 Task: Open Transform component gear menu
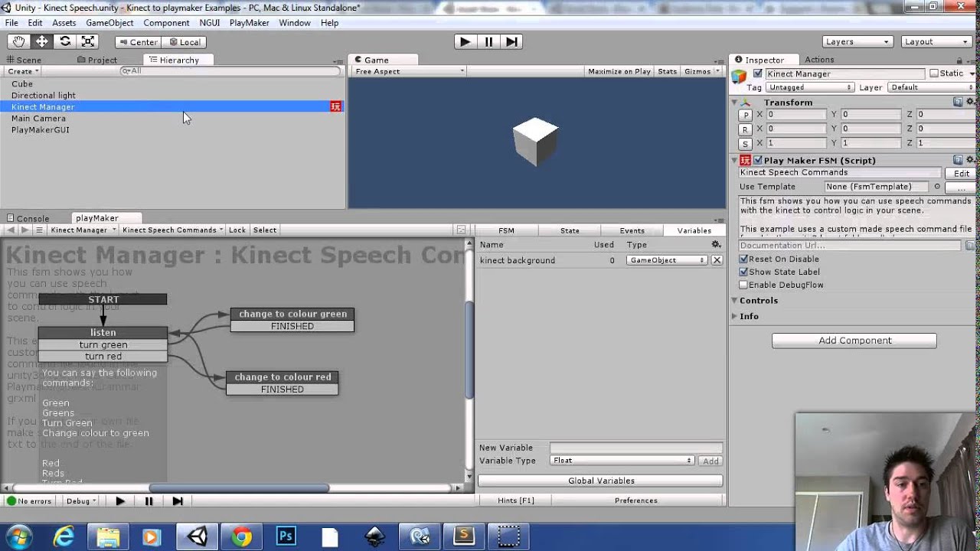(970, 102)
